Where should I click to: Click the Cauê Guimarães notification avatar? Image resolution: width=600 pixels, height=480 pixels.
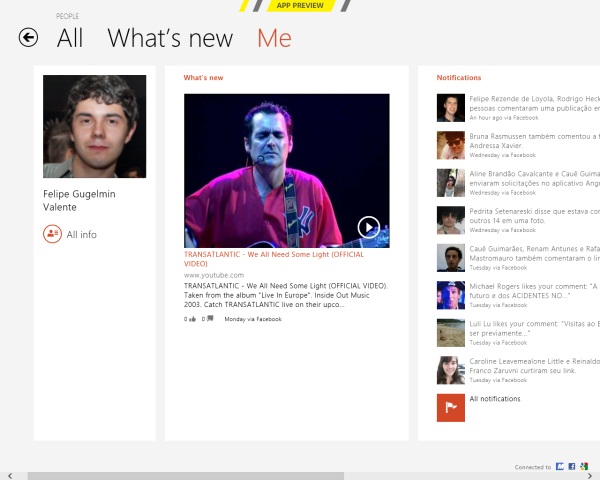click(x=451, y=258)
